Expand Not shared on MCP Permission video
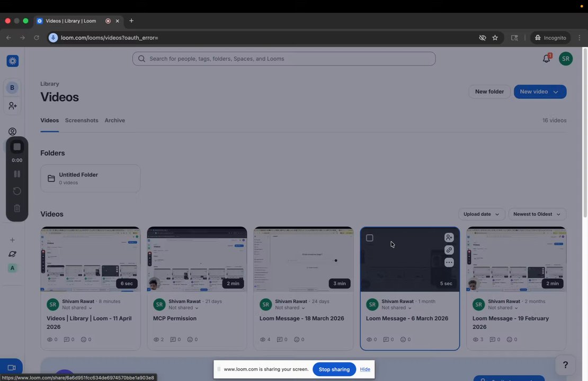This screenshot has height=381, width=588. click(183, 307)
